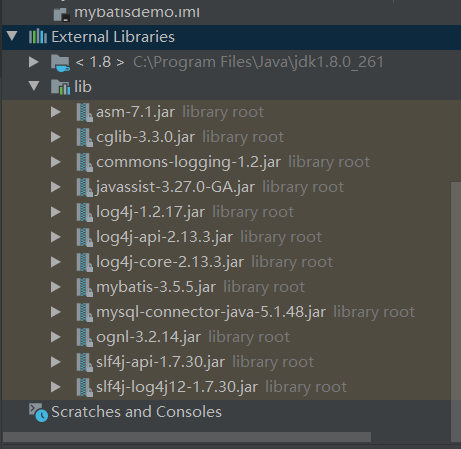Expand the ognl-3.2.14.jar arrow
461x449 pixels.
point(56,337)
